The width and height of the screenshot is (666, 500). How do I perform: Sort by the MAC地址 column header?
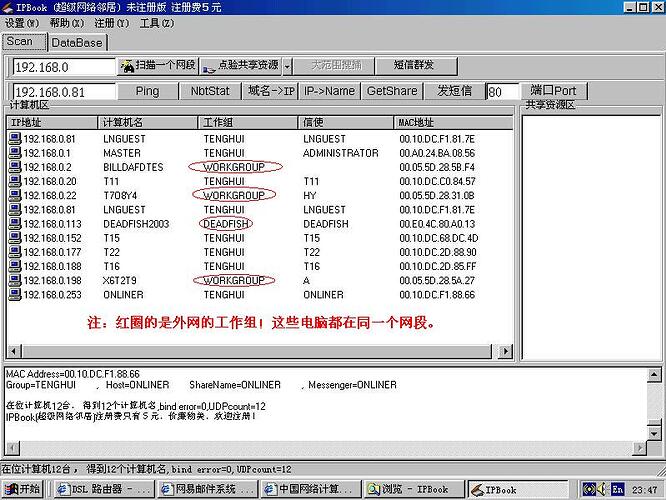(x=453, y=123)
